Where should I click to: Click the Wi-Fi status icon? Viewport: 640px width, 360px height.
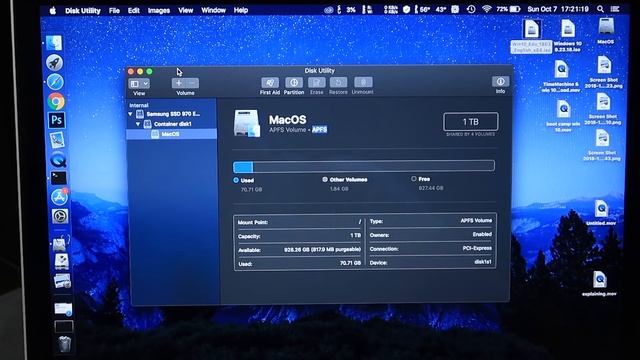[x=486, y=9]
